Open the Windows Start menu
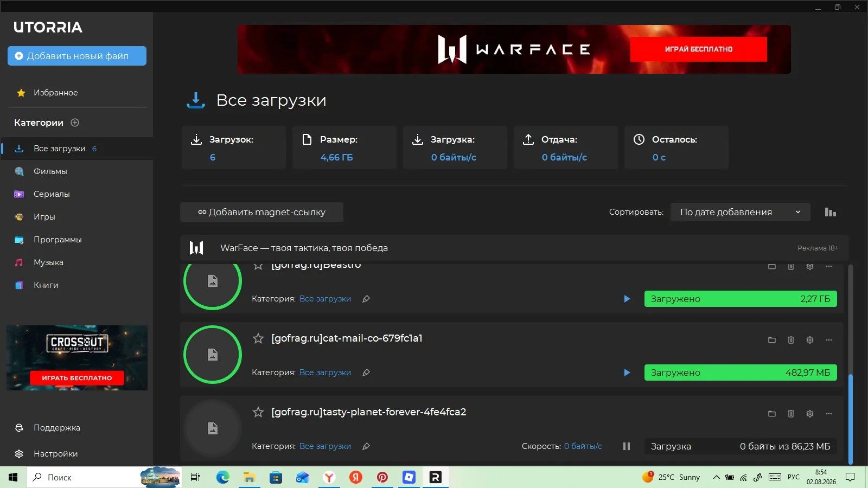 pyautogui.click(x=13, y=477)
